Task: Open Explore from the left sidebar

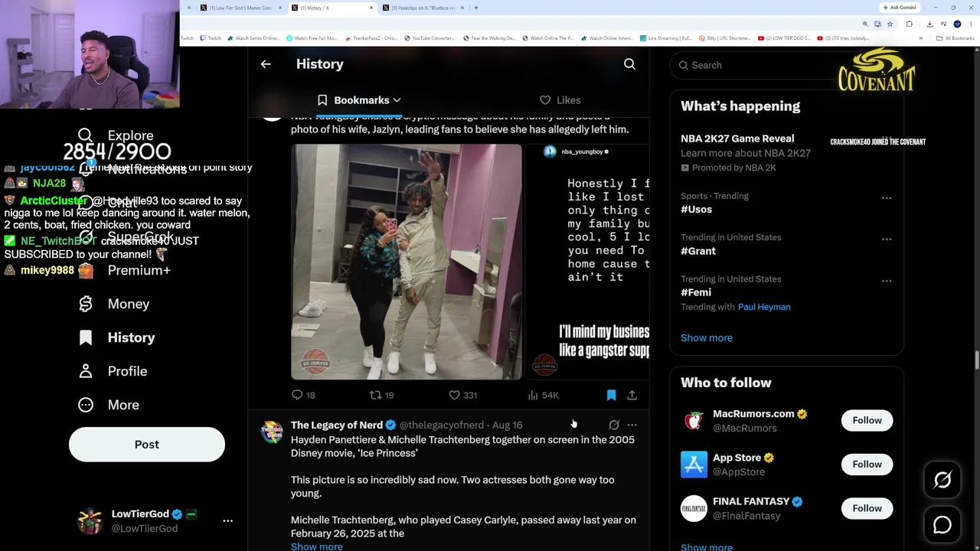Action: point(116,135)
